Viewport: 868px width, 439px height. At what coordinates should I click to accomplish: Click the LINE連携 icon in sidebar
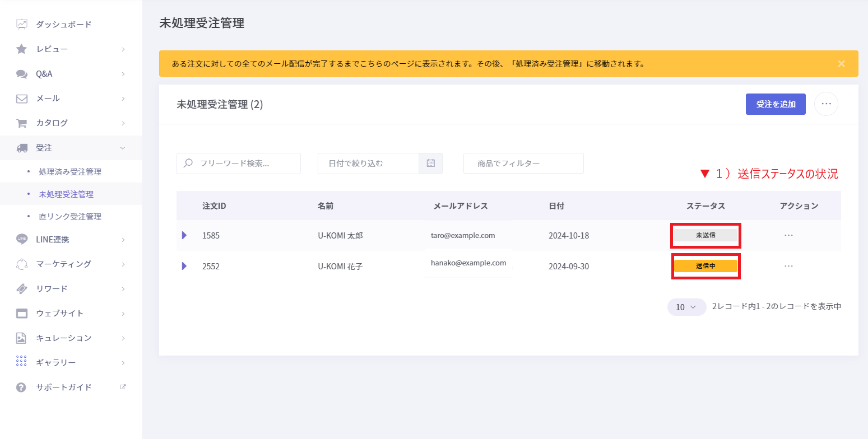[22, 239]
